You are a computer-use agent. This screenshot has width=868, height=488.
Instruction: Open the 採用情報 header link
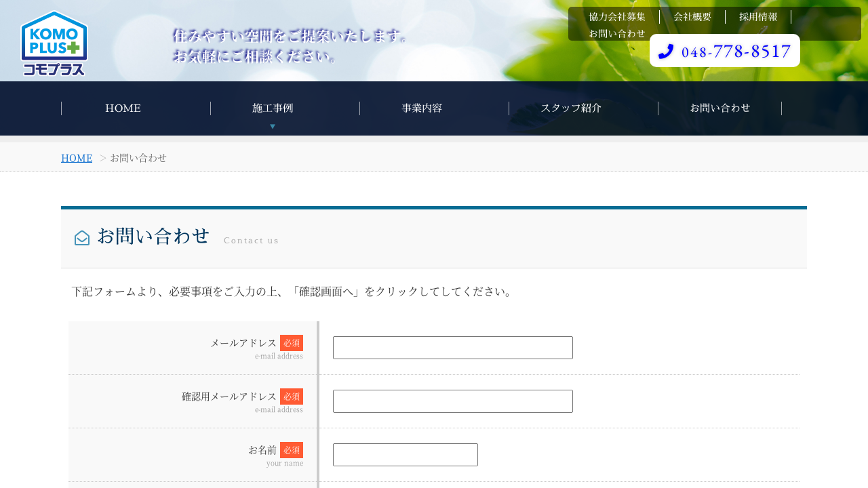pos(758,17)
